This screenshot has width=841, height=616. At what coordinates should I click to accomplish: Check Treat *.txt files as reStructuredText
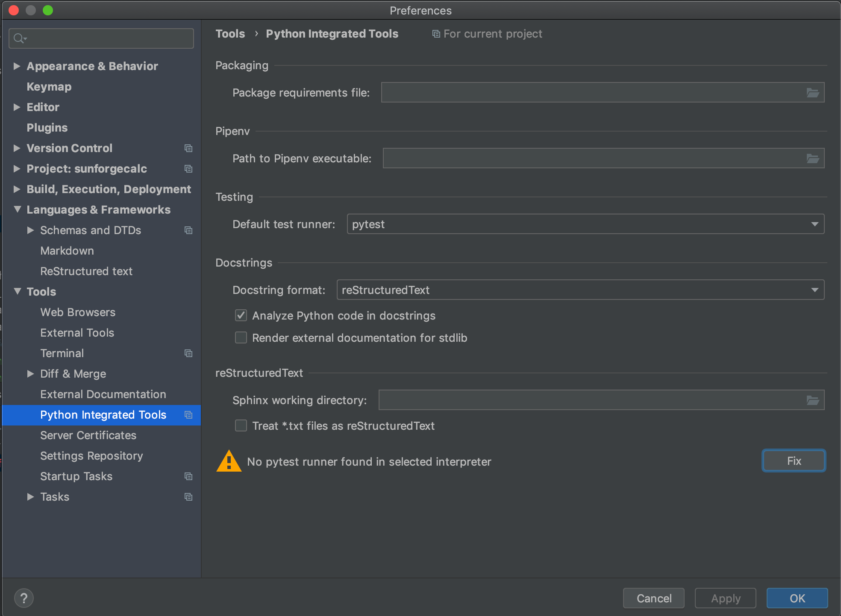241,425
